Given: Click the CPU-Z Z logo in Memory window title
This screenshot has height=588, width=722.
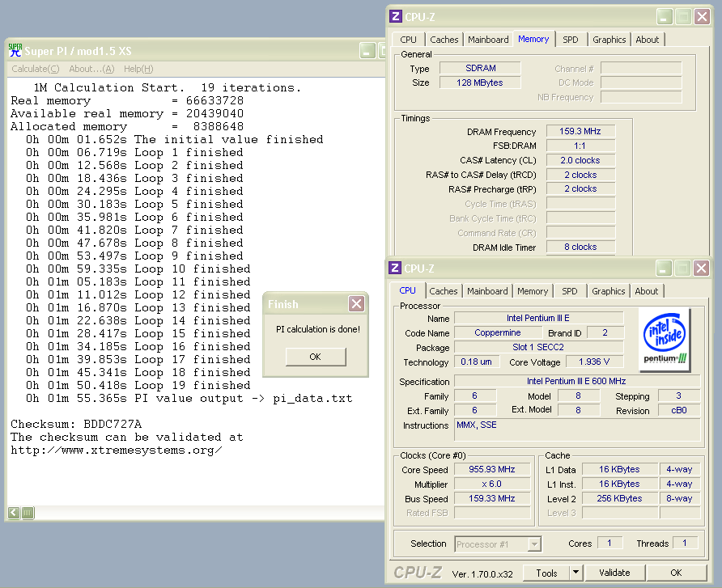Looking at the screenshot, I should pos(396,16).
